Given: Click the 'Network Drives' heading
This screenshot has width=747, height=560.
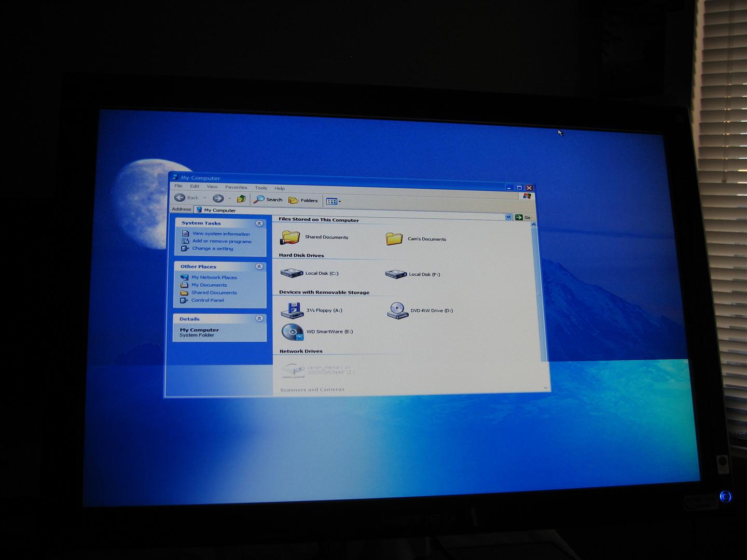Looking at the screenshot, I should tap(301, 351).
